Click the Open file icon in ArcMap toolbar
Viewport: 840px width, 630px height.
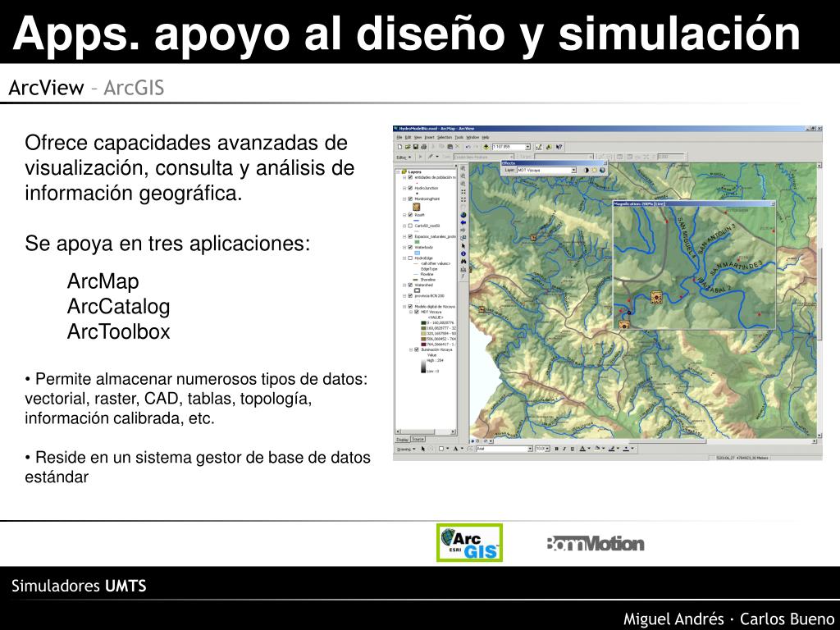[x=408, y=147]
